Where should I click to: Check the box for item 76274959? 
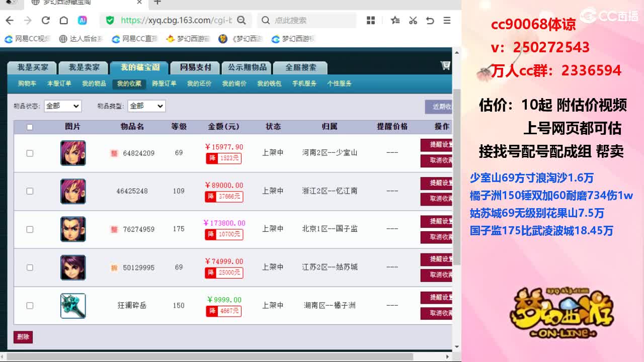click(30, 229)
